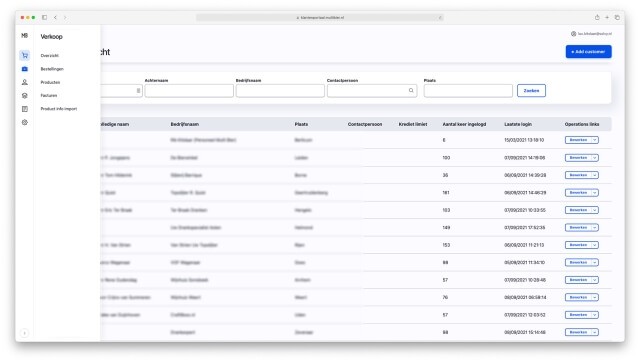Expand the Bewerken dropdown arrow, 153 logins row
640x362 pixels.
595,245
